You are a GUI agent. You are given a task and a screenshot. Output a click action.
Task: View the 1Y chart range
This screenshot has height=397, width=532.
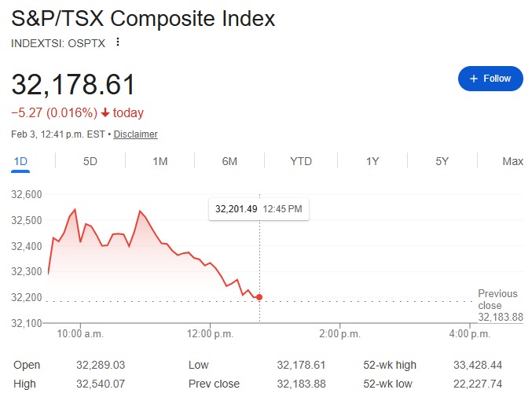(x=372, y=161)
